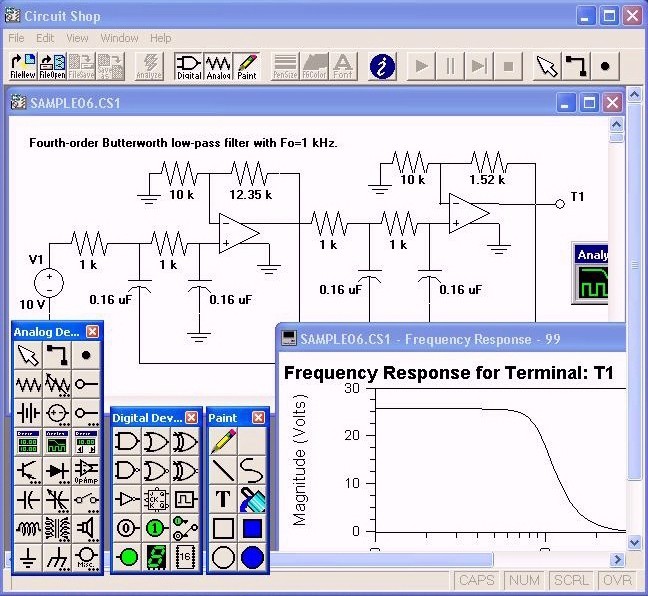Click the Analyze toolbar button
648x596 pixels.
point(149,66)
